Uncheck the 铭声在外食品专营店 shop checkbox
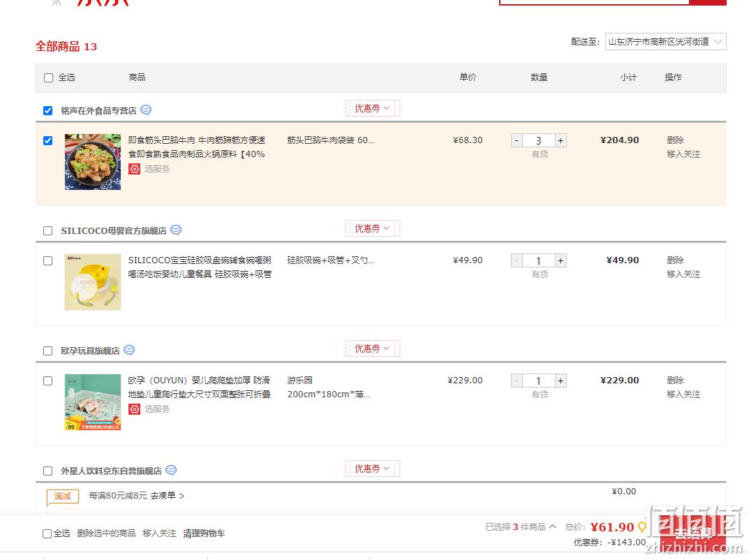The image size is (749, 560). (47, 111)
